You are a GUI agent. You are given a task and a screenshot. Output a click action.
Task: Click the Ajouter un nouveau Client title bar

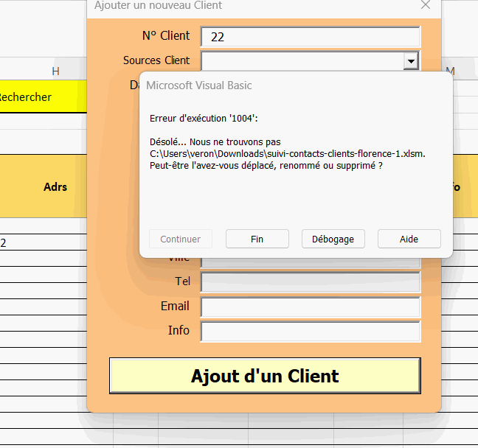click(221, 6)
